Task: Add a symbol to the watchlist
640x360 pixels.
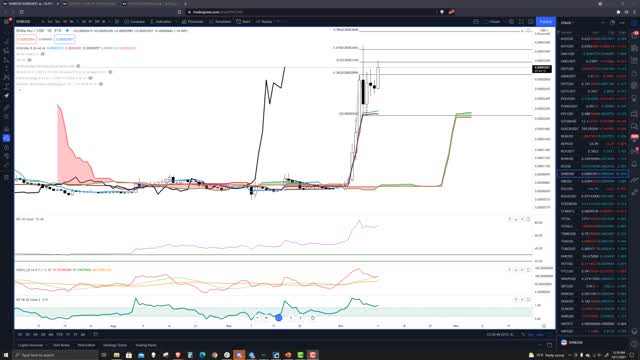Action: 603,22
